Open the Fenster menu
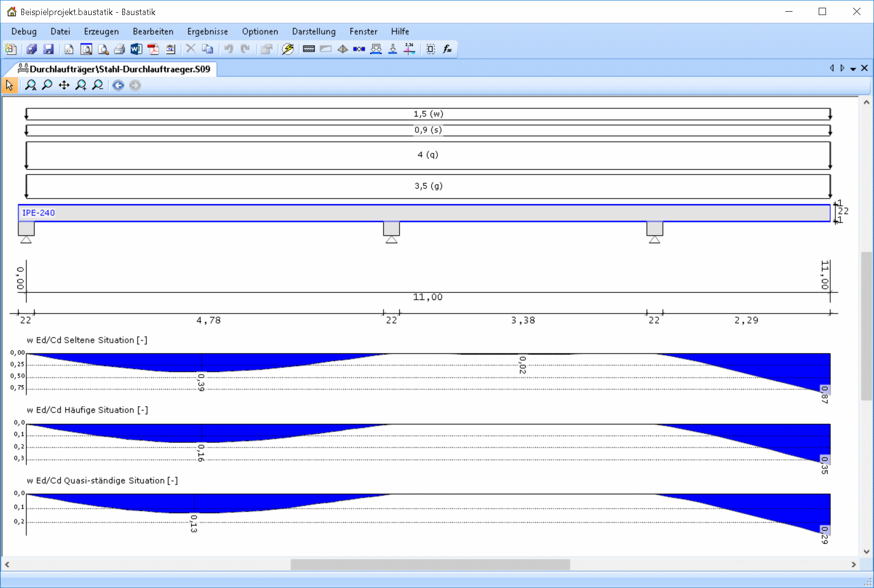 click(x=363, y=32)
